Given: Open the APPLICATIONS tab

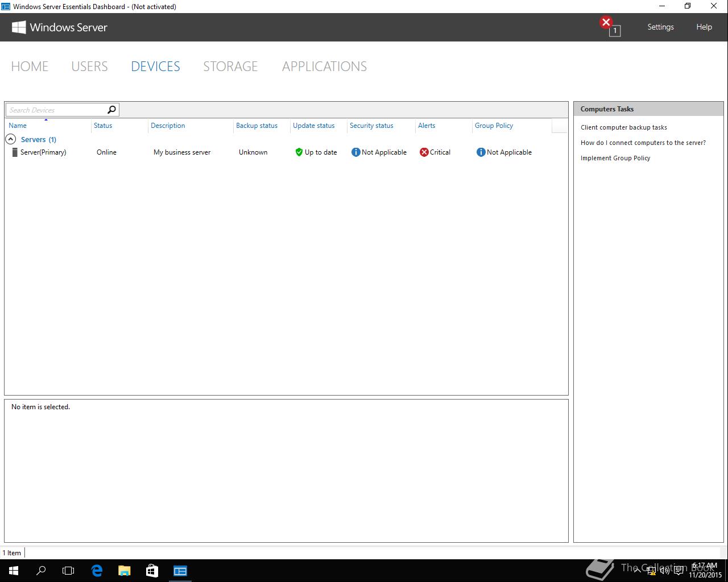Looking at the screenshot, I should click(324, 66).
